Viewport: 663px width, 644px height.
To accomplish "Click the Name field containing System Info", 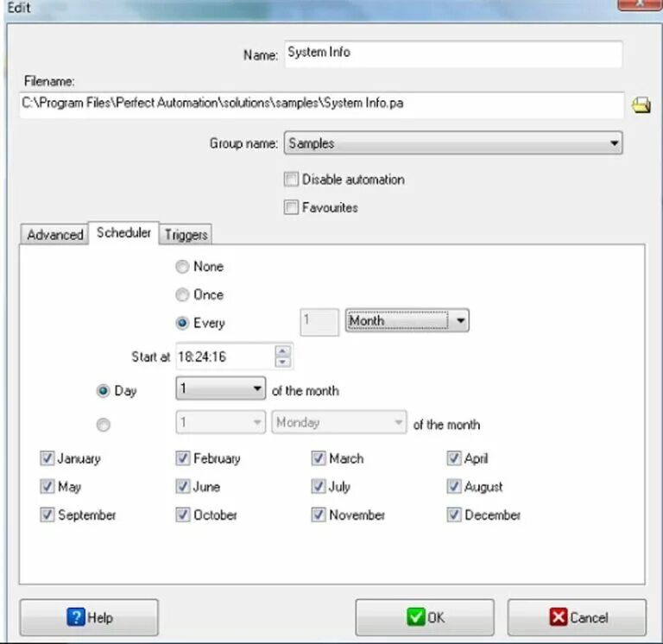I will click(453, 54).
